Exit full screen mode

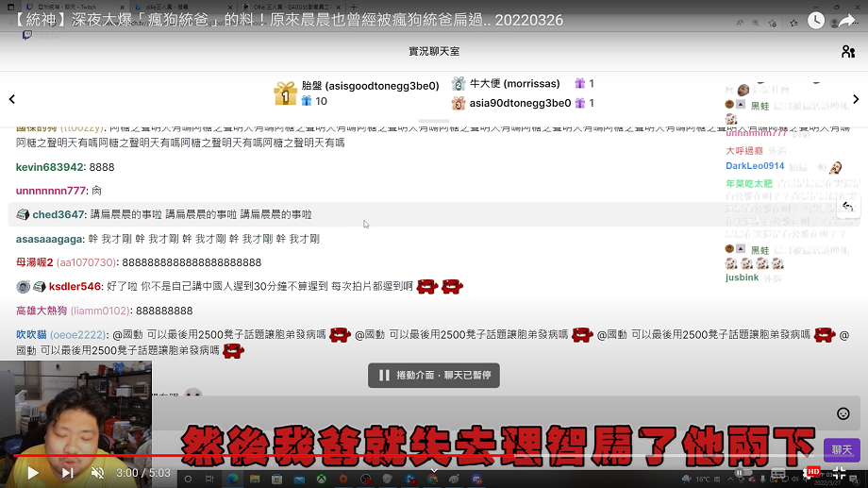839,473
